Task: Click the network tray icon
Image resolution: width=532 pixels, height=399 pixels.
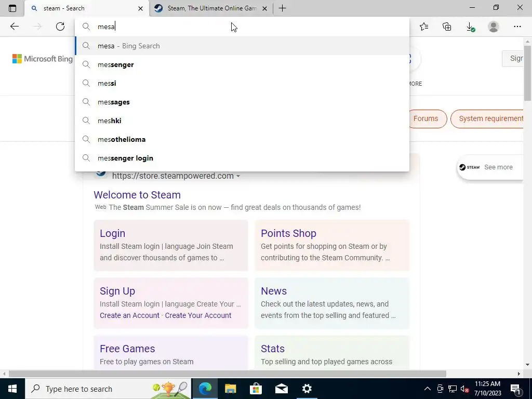Action: click(453, 389)
